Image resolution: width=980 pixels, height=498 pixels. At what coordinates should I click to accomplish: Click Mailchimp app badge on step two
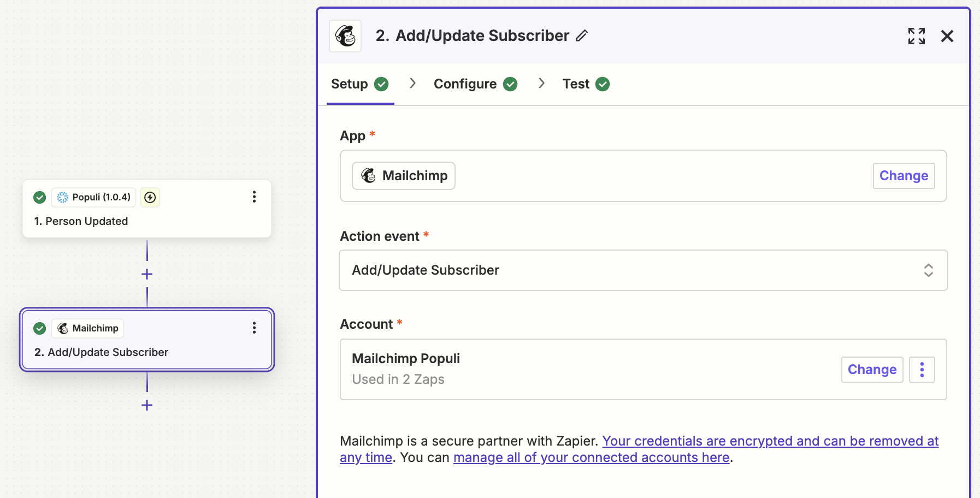pos(88,328)
